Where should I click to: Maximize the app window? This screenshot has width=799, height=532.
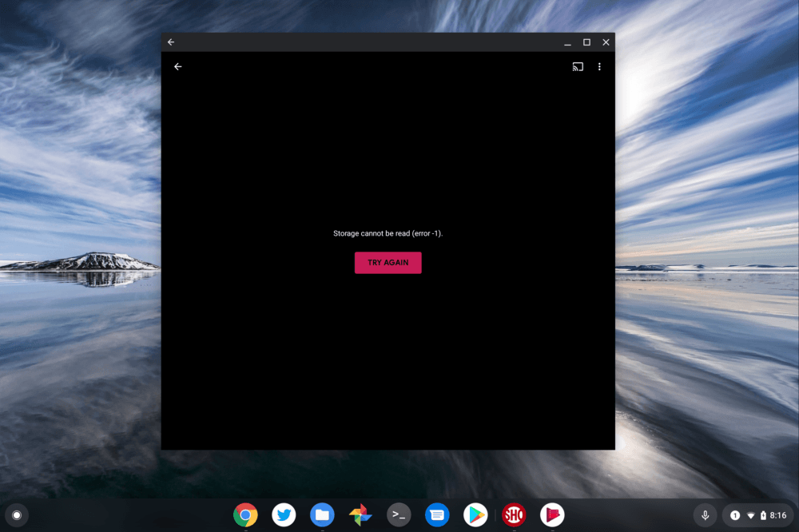pyautogui.click(x=586, y=42)
